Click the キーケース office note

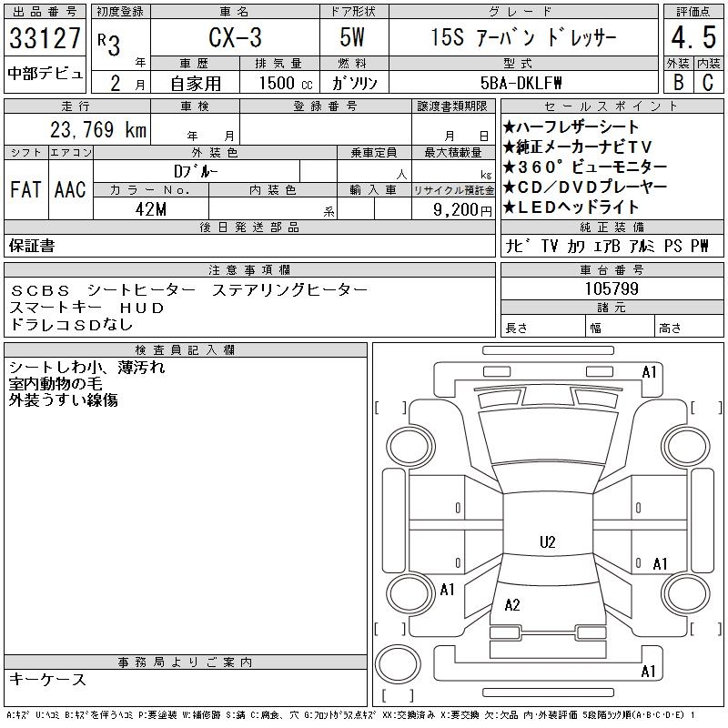47,679
